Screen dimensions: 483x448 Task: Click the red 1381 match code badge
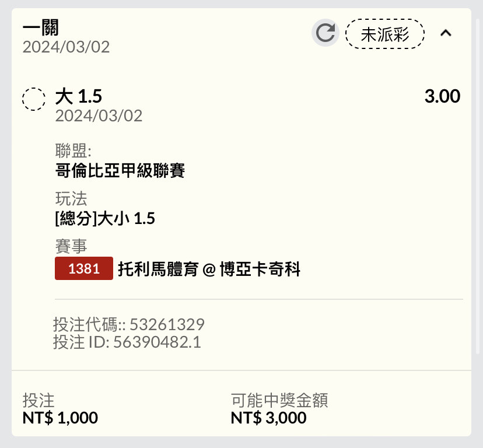(84, 268)
